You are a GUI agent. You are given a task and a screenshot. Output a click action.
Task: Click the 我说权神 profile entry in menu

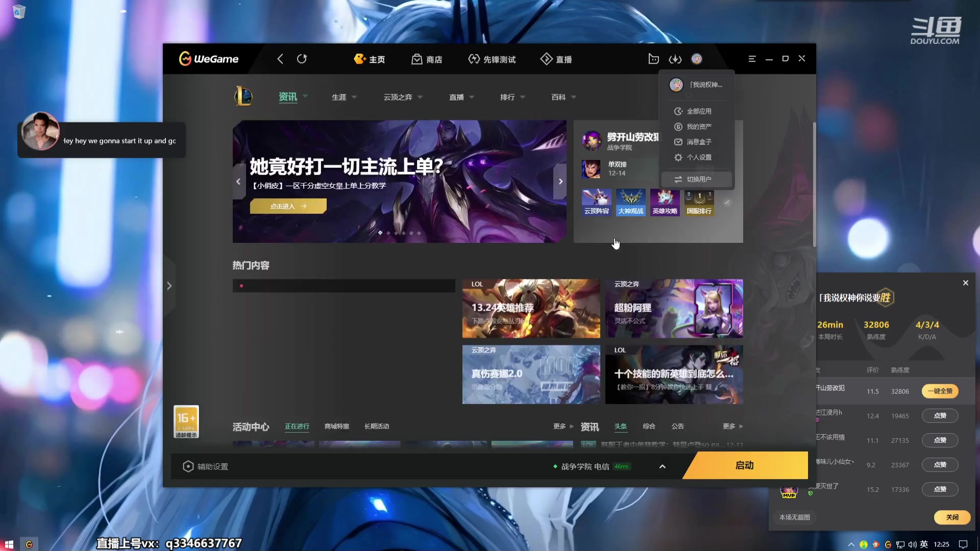click(697, 85)
